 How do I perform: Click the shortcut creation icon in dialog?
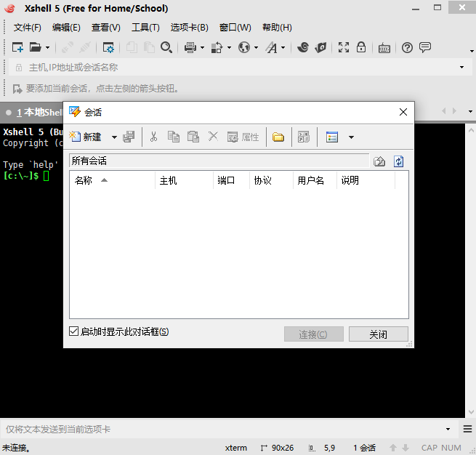coord(304,137)
